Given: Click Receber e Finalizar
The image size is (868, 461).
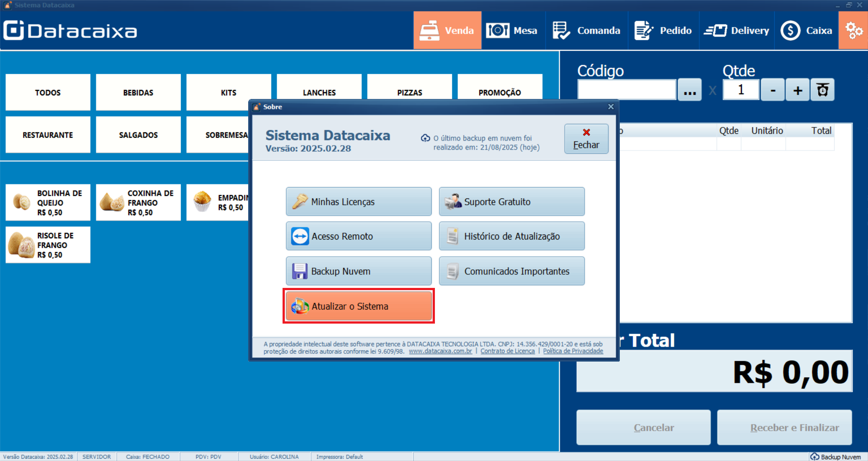Looking at the screenshot, I should pos(784,427).
